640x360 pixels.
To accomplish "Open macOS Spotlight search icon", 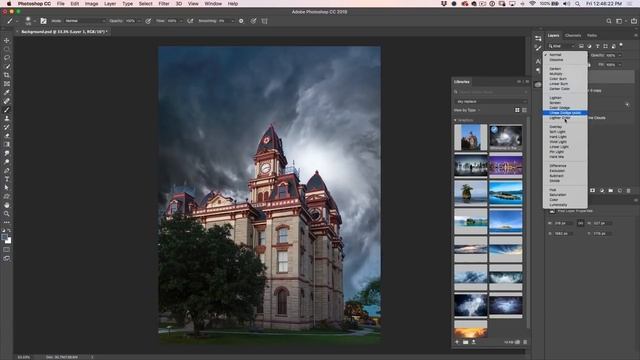I will [x=577, y=4].
